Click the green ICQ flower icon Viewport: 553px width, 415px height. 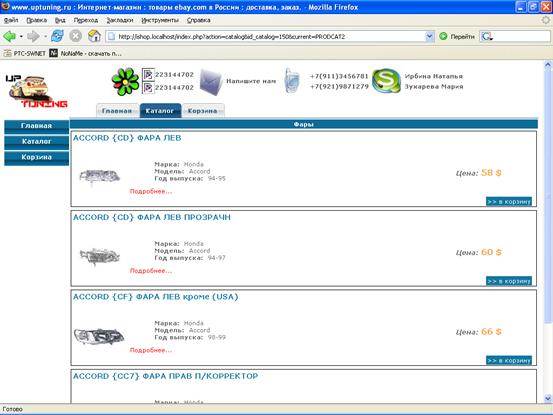click(125, 81)
